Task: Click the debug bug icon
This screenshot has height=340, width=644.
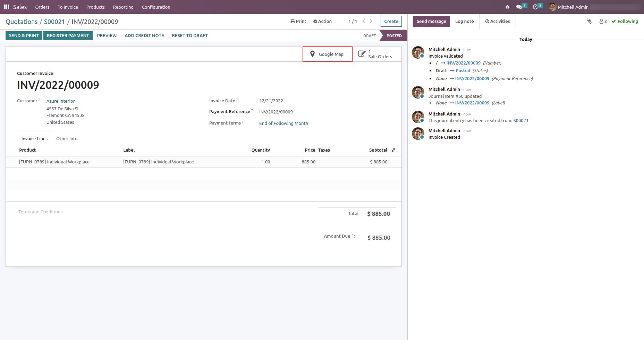Action: pos(507,7)
